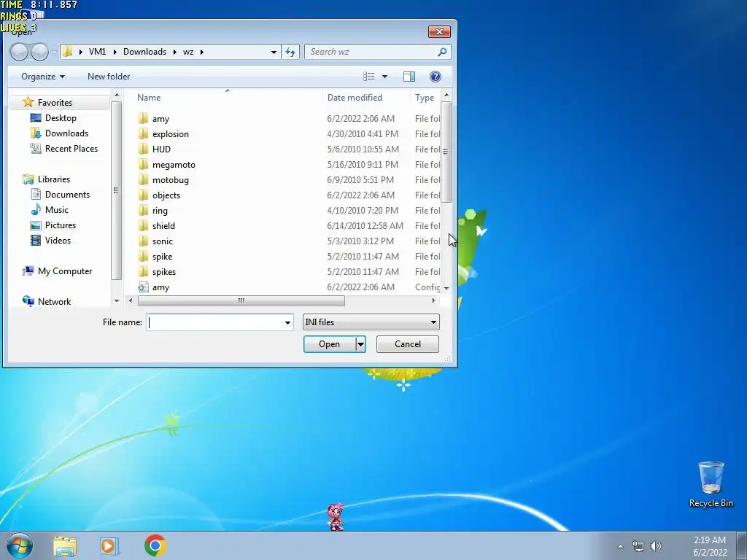
Task: Open the Music library
Action: [56, 209]
